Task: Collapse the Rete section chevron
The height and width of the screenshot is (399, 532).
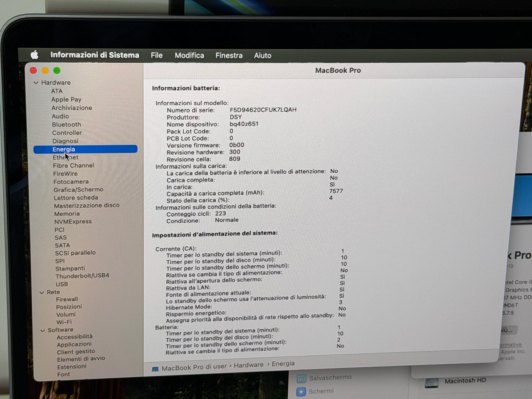Action: (42, 293)
